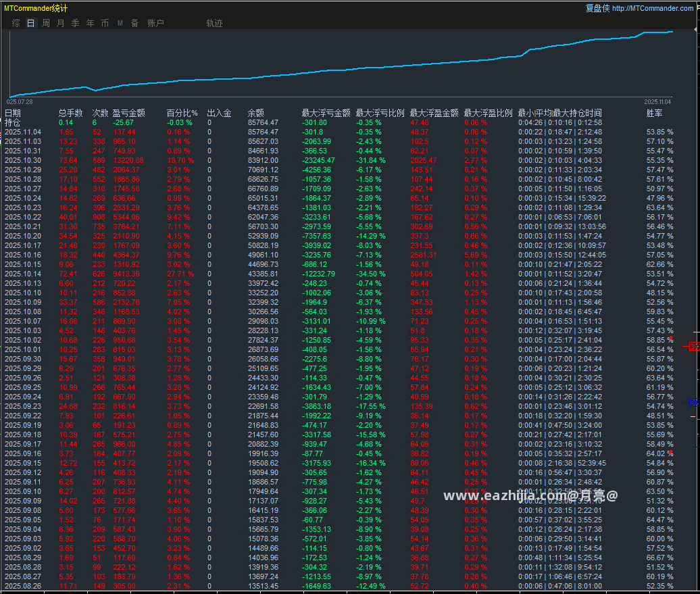Open the 币 currency tab
The height and width of the screenshot is (594, 700).
[x=105, y=23]
